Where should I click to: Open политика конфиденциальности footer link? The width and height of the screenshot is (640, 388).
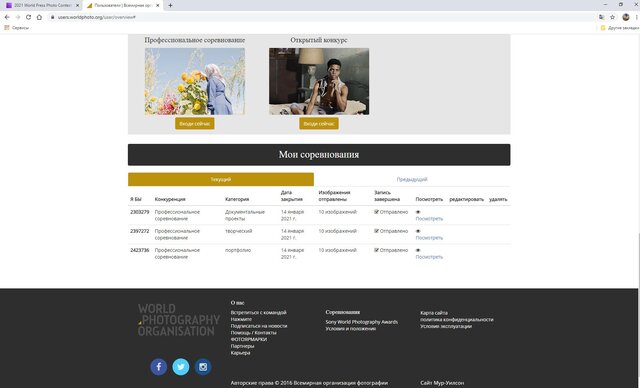click(x=457, y=319)
